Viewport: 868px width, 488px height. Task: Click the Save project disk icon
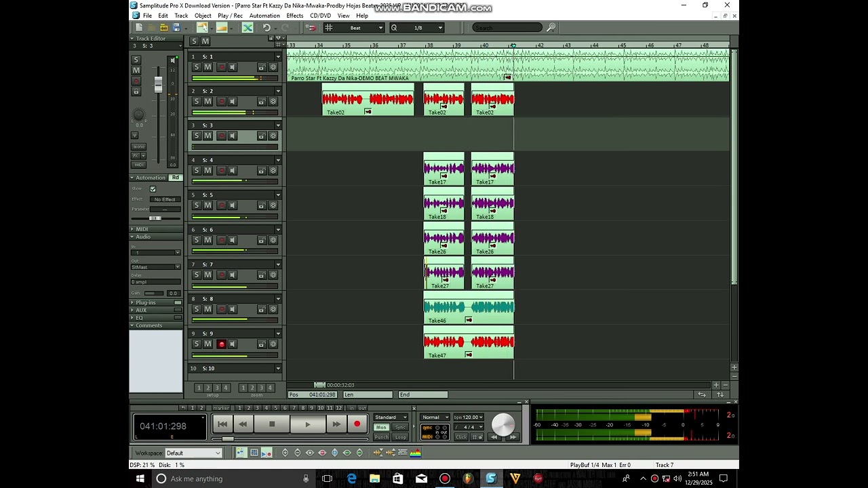click(x=176, y=28)
